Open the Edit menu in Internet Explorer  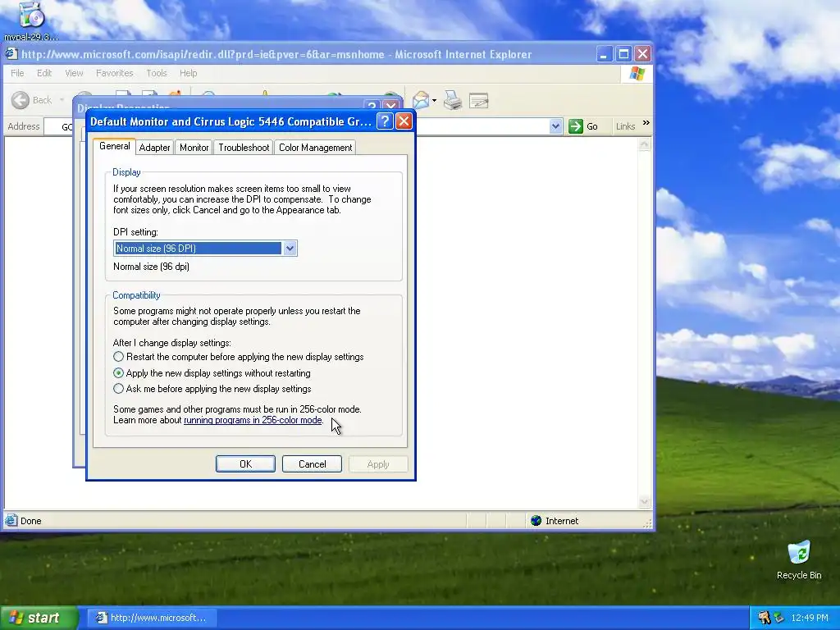point(44,73)
